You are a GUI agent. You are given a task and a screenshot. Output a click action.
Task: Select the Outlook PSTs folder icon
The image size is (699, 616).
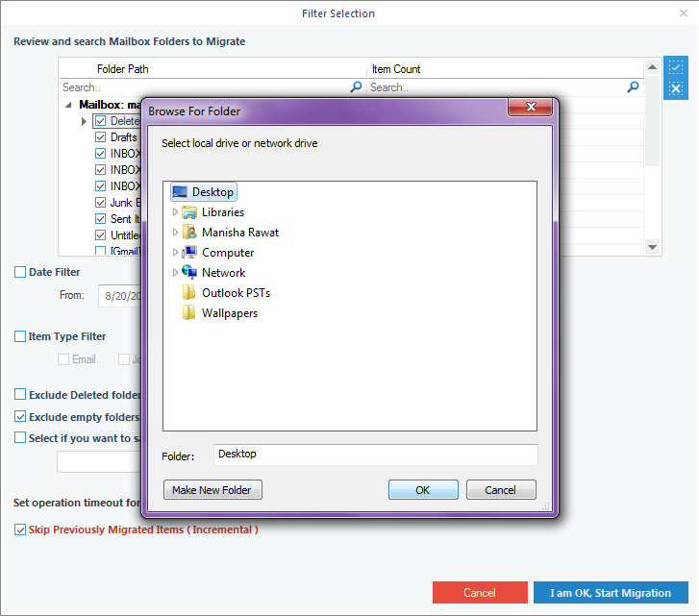(x=189, y=293)
